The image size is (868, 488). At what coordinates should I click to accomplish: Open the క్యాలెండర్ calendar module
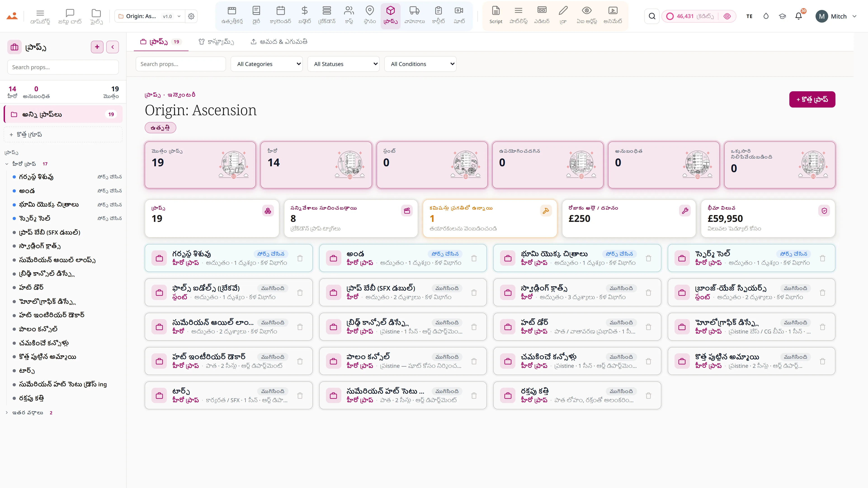[280, 16]
